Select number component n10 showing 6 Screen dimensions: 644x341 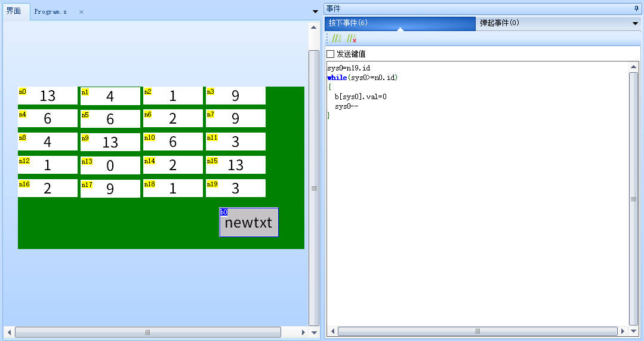tap(173, 142)
